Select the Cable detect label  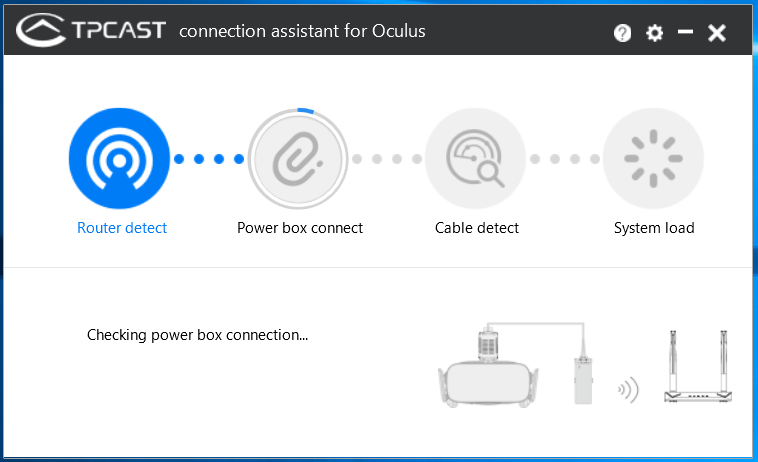[x=477, y=228]
